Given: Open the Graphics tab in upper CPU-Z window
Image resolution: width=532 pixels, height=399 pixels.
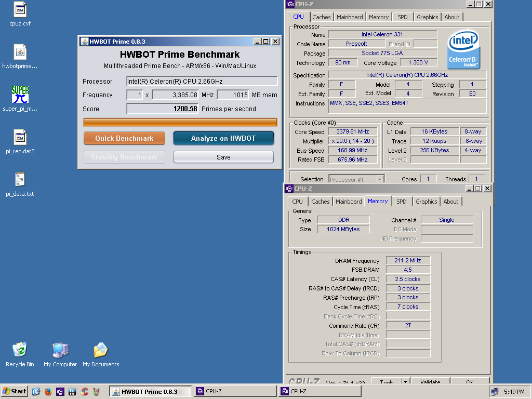Looking at the screenshot, I should (427, 17).
